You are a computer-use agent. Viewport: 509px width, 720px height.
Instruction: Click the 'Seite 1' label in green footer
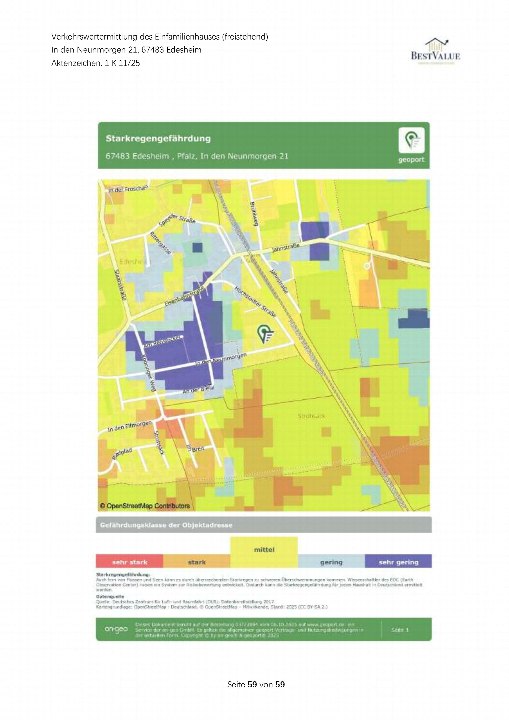400,630
